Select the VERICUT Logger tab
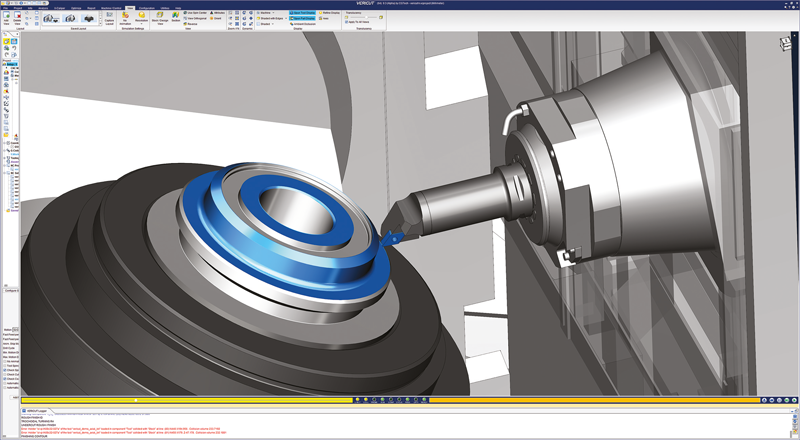The width and height of the screenshot is (800, 440). click(x=36, y=411)
